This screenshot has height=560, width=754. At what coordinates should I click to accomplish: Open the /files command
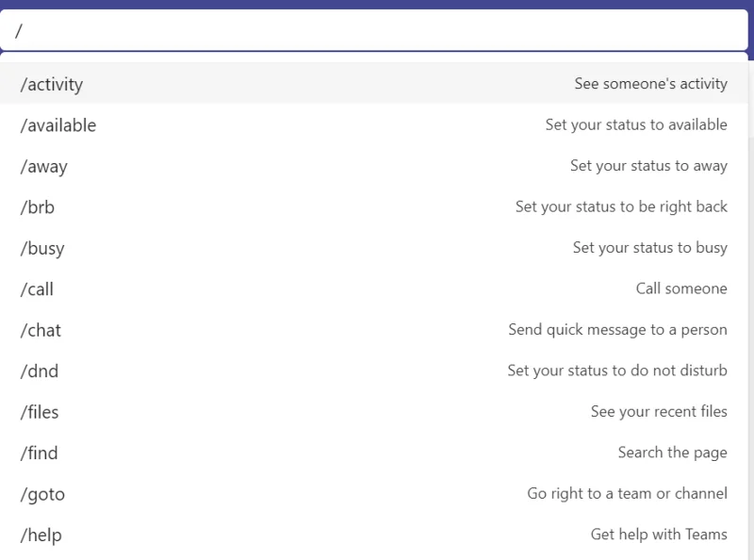tap(374, 411)
